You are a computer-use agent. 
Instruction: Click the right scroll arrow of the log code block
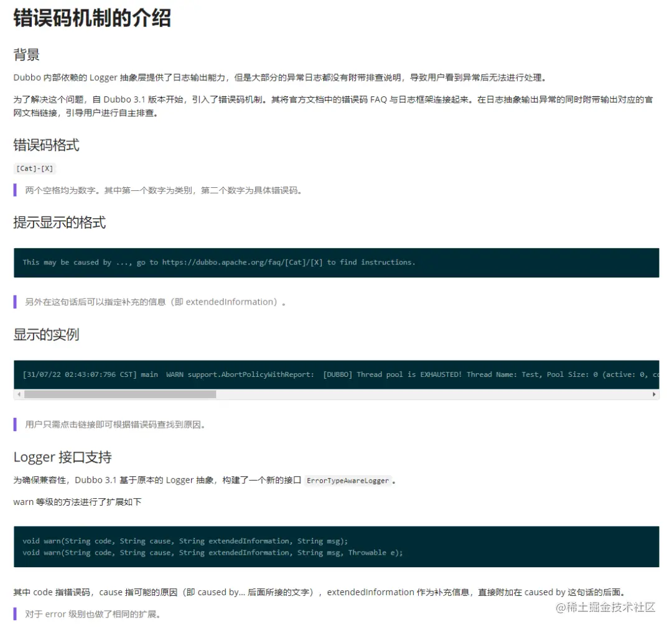click(x=654, y=394)
